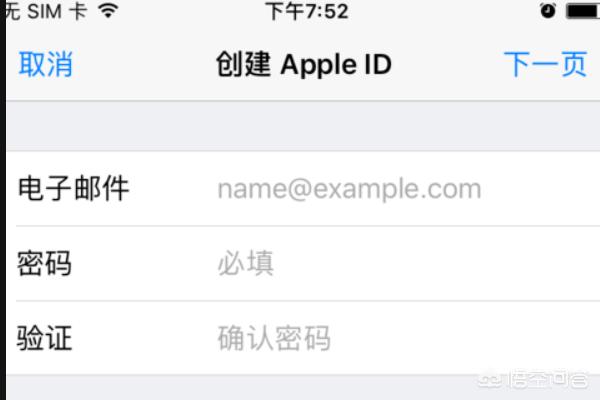Tap the battery indicator icon

(583, 11)
